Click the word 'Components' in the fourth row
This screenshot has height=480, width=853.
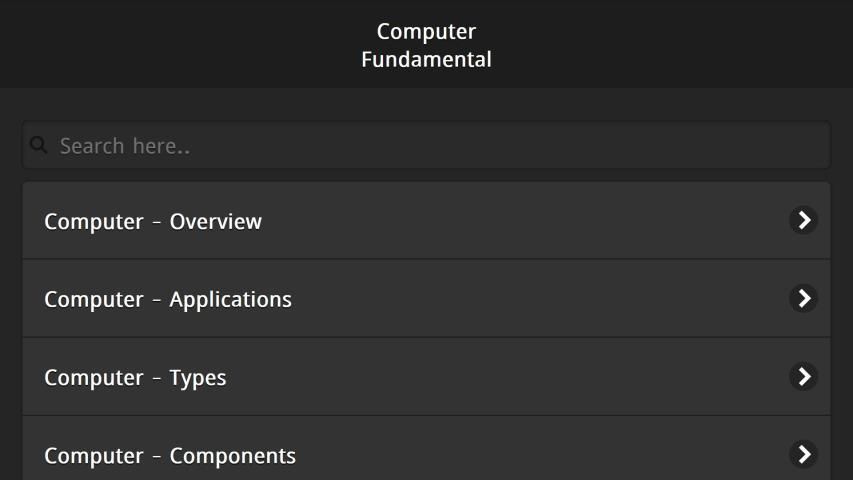(x=232, y=456)
